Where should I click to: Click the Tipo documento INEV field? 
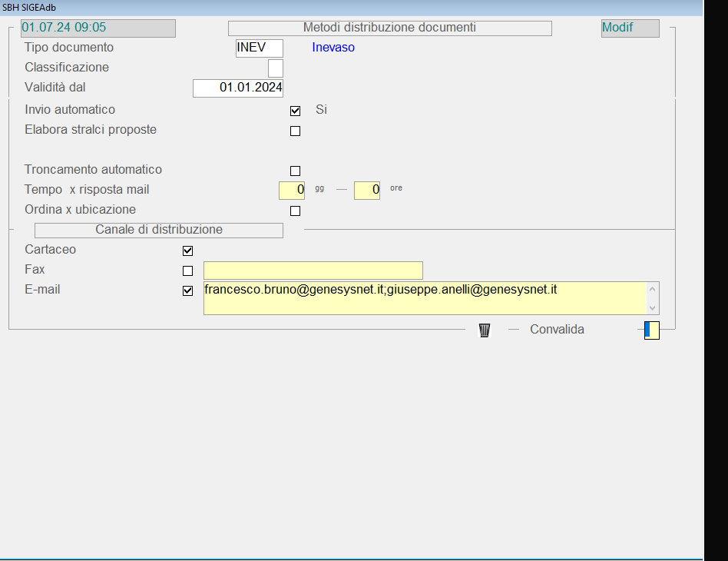coord(260,48)
